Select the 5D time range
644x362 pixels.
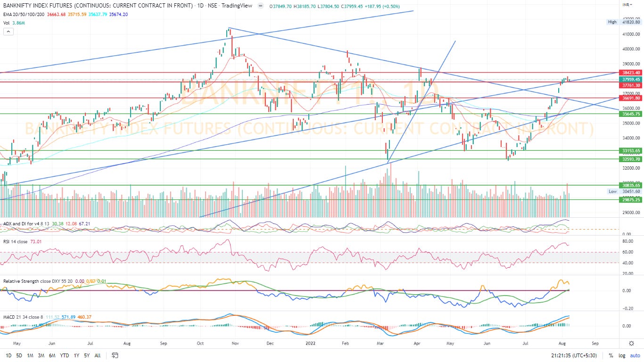click(x=19, y=355)
